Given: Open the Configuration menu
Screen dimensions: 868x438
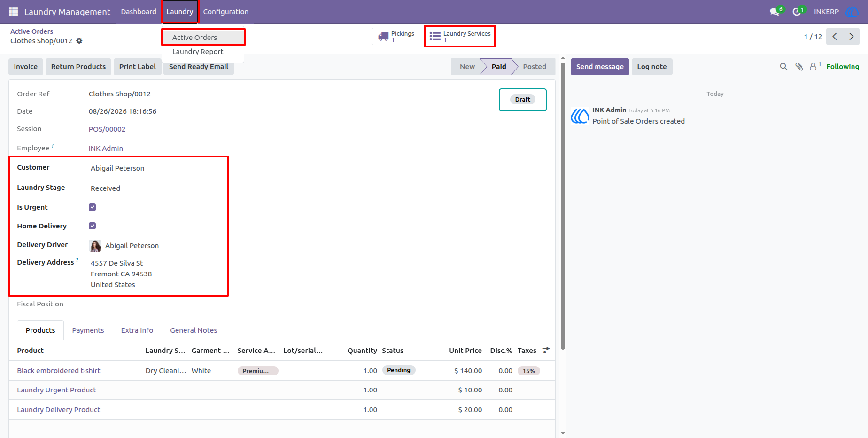Looking at the screenshot, I should [226, 12].
